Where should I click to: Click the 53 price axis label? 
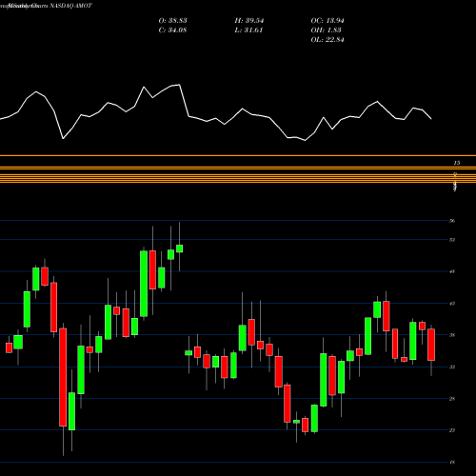click(x=452, y=240)
